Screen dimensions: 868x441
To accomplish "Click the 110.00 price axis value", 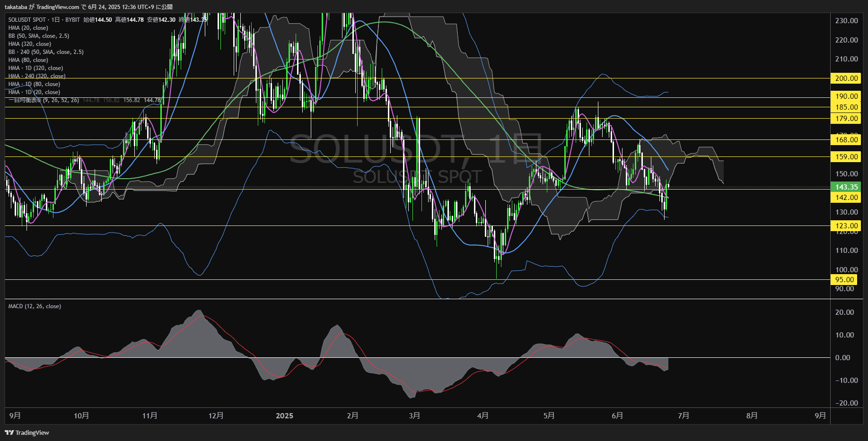I will (847, 251).
